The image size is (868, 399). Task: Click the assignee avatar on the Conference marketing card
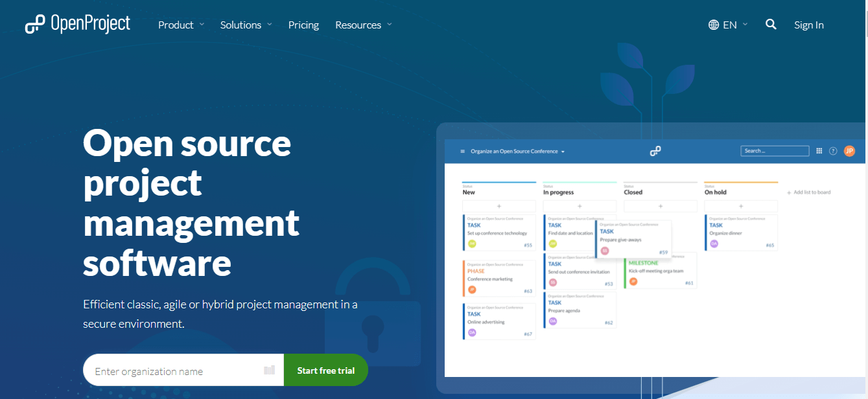pos(472,290)
